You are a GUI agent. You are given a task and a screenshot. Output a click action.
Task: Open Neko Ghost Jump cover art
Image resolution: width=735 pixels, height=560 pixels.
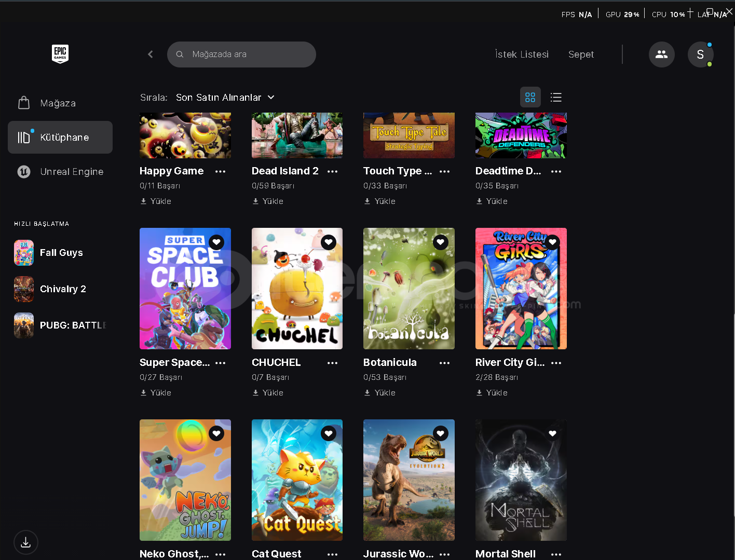[185, 480]
